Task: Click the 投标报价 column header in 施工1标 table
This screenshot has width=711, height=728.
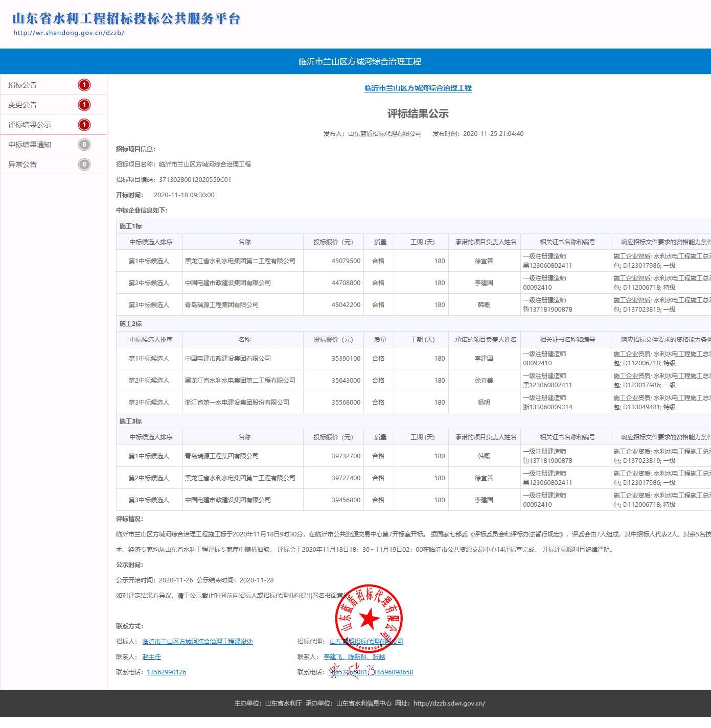Action: (x=333, y=242)
